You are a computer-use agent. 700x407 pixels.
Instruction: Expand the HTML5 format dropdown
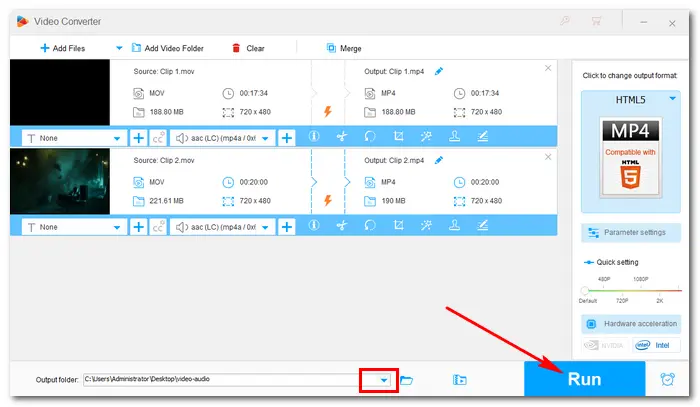pyautogui.click(x=672, y=99)
